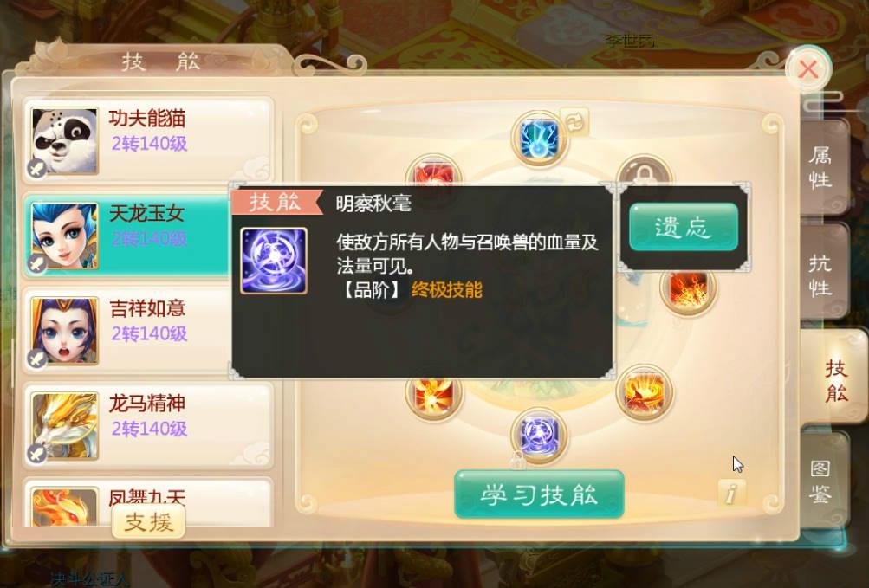This screenshot has width=869, height=588.
Task: Toggle battle sword badge on 天龙玉女
Action: [36, 264]
